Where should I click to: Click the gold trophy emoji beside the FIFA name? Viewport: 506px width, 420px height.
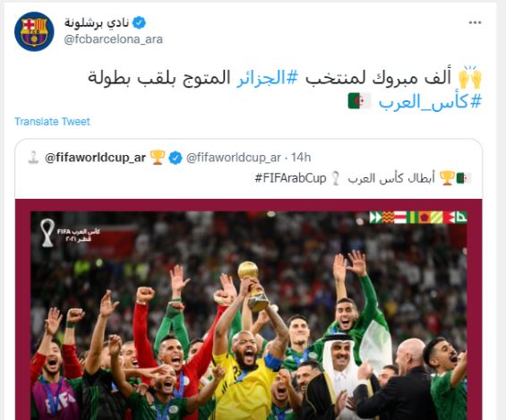pos(158,158)
